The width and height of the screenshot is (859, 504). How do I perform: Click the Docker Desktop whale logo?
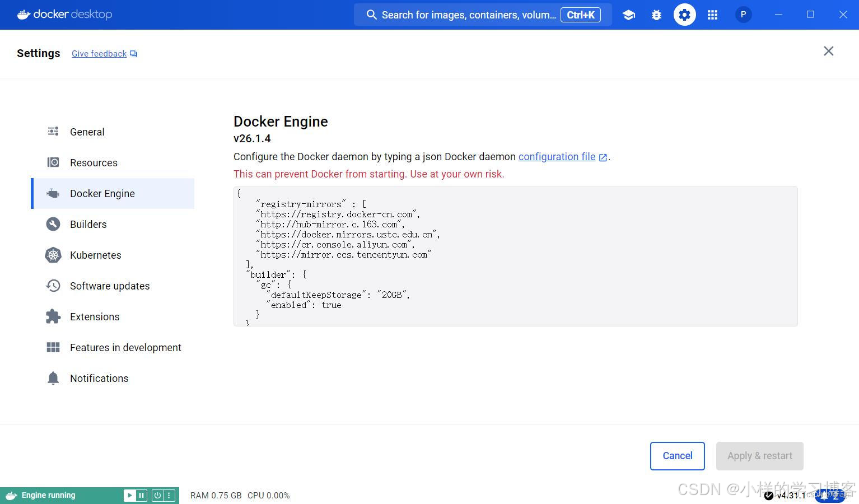pyautogui.click(x=24, y=14)
